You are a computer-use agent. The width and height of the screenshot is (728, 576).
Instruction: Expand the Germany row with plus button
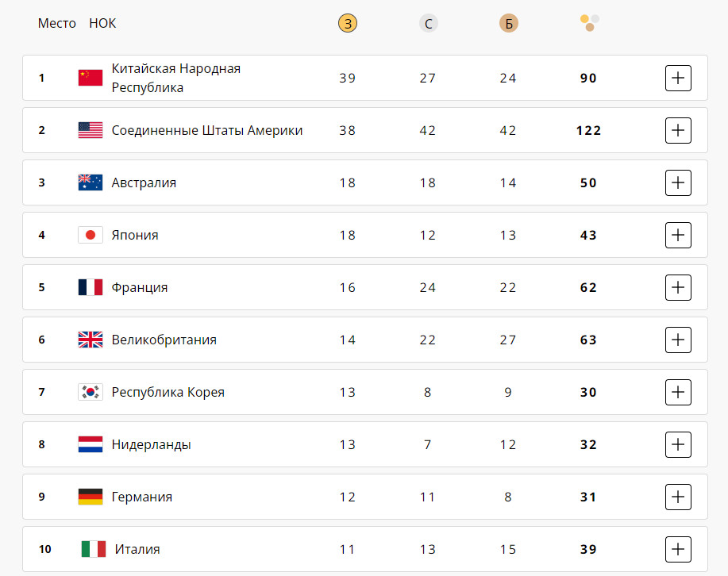678,497
